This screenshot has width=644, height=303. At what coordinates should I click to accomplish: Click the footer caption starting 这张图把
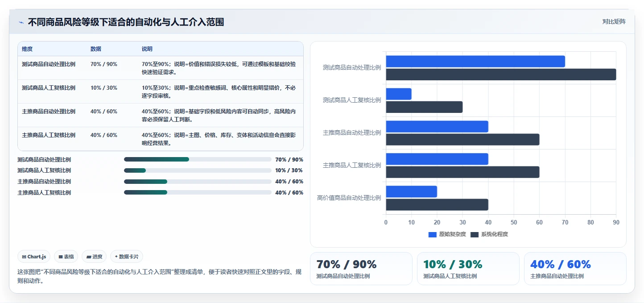pyautogui.click(x=160, y=276)
